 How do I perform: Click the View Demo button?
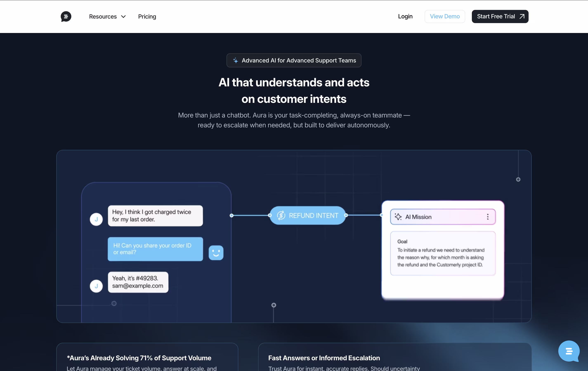point(445,16)
